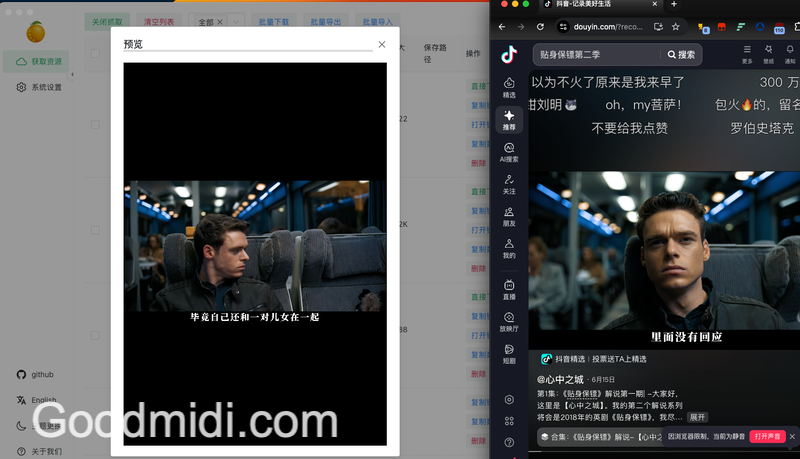Open the 合集:《贴身保镖》解说 collection bar
The height and width of the screenshot is (459, 800).
click(599, 437)
